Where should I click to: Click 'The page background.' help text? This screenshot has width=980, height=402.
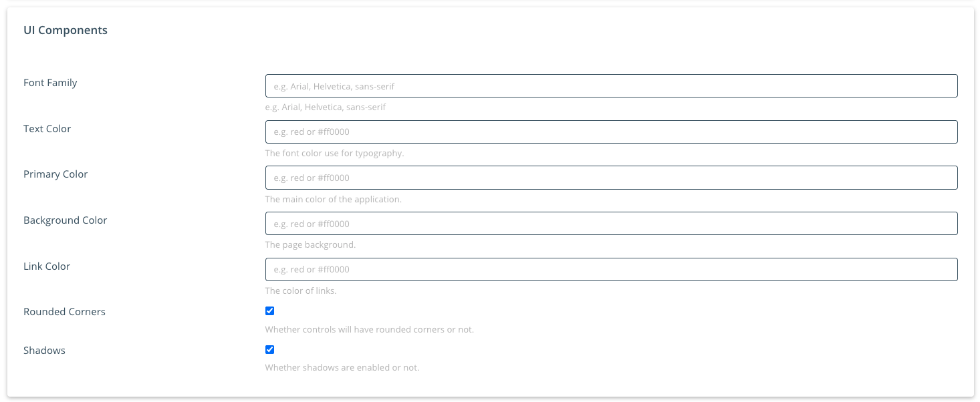click(310, 245)
